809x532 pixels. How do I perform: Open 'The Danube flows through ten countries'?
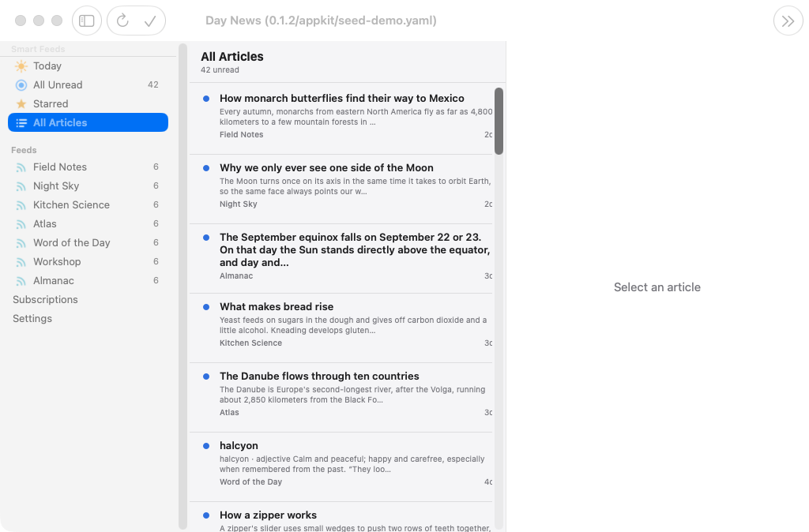(341, 398)
